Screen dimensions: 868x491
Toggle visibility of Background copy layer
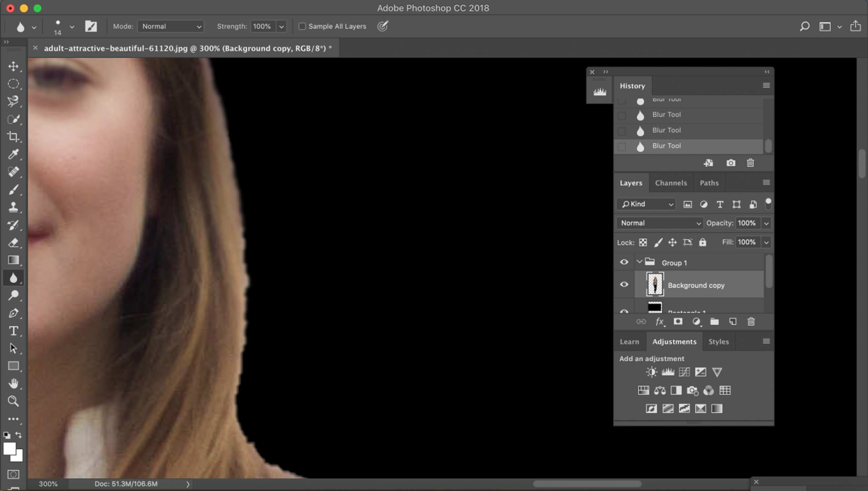tap(623, 285)
